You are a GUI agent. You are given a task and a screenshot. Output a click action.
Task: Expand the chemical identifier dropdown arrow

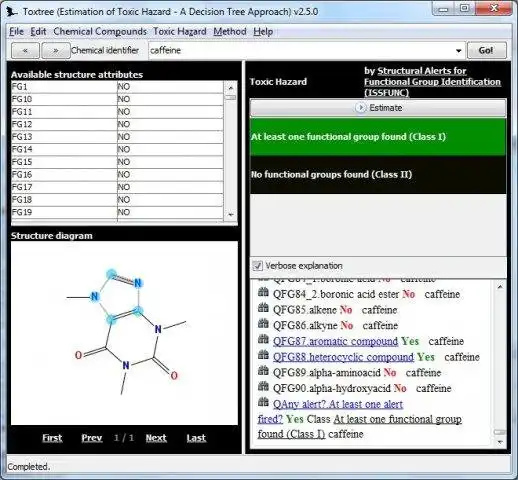click(459, 51)
